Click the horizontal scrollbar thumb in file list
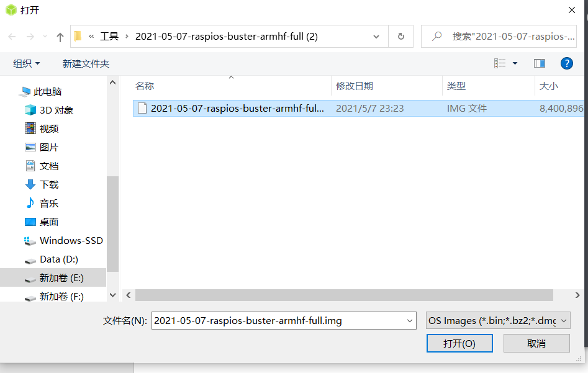The image size is (588, 373). 344,295
